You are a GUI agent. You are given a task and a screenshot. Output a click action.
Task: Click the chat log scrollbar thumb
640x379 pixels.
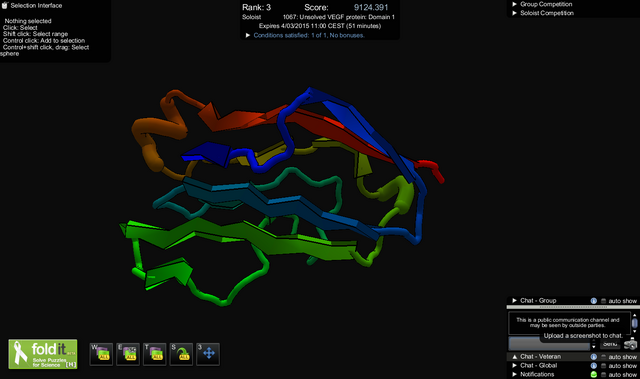(634, 323)
